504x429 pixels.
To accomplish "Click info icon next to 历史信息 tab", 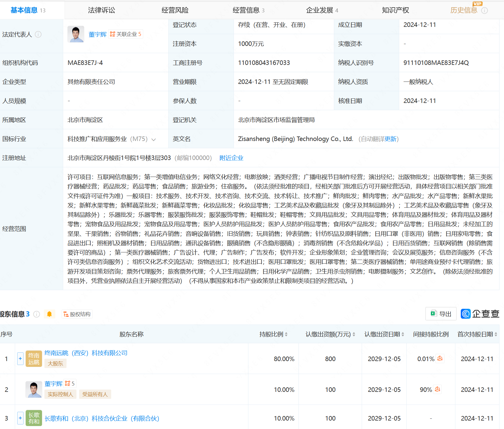I will click(484, 11).
